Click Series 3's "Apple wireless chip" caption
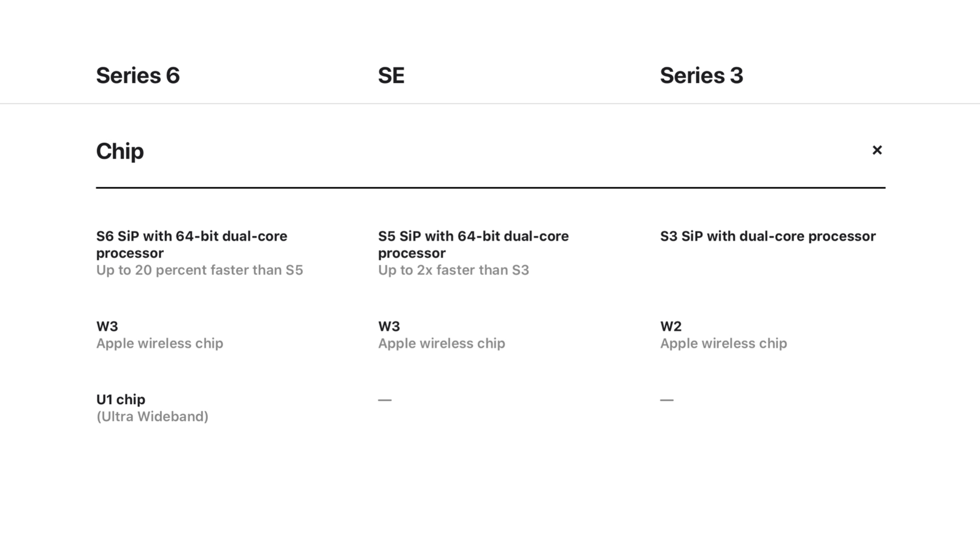980x551 pixels. [723, 343]
